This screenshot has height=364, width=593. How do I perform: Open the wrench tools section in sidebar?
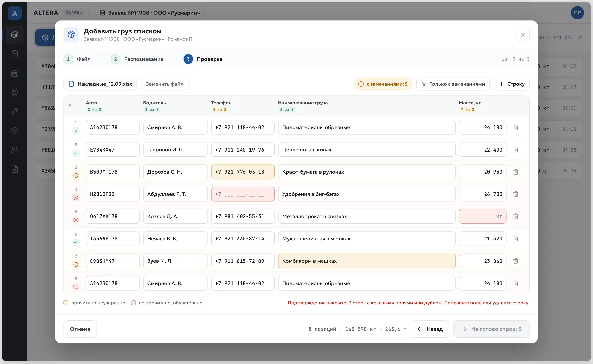click(x=15, y=111)
